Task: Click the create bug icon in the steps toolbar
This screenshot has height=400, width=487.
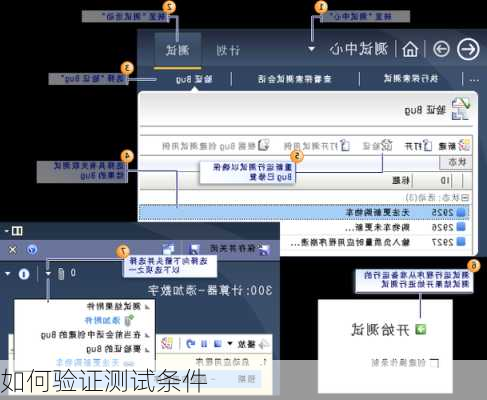Action: point(167,343)
